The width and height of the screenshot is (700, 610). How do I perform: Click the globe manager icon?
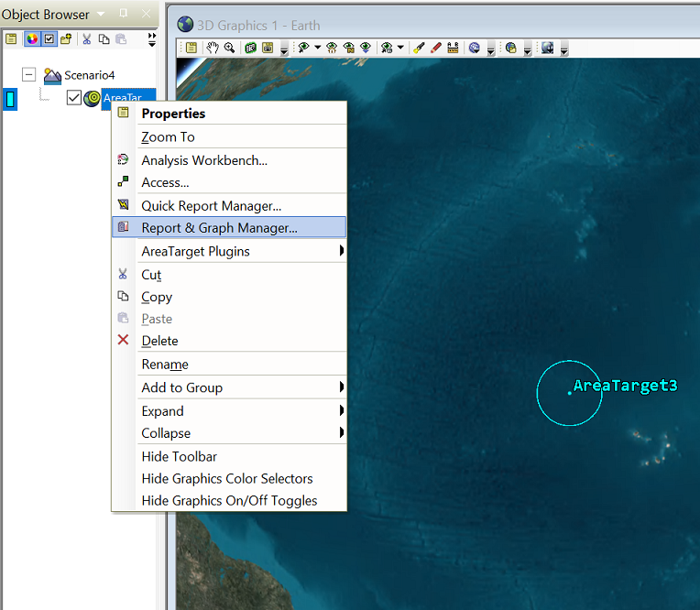pyautogui.click(x=474, y=48)
